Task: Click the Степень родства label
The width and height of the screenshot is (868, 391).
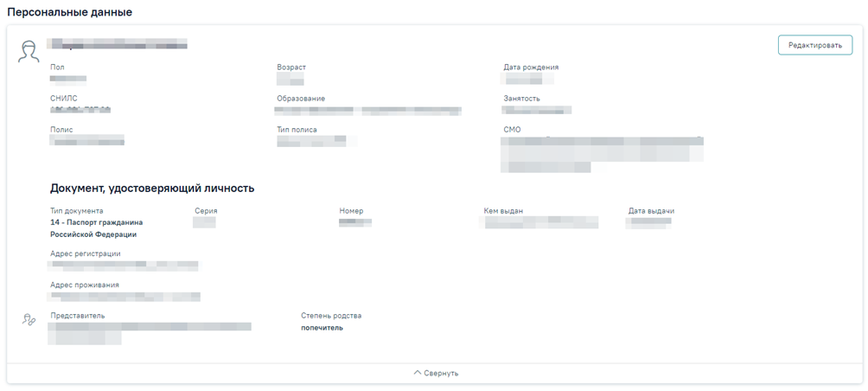Action: click(331, 316)
